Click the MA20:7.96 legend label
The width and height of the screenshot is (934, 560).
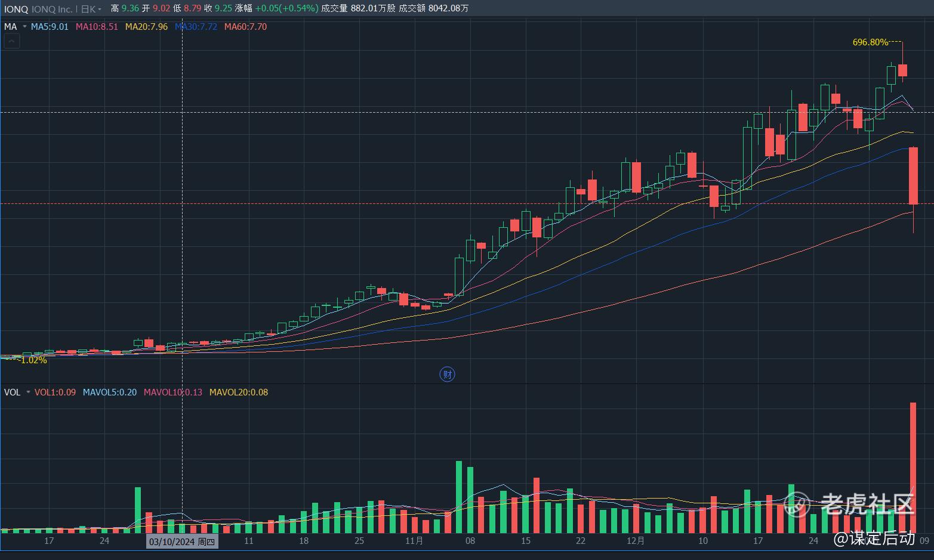[146, 27]
